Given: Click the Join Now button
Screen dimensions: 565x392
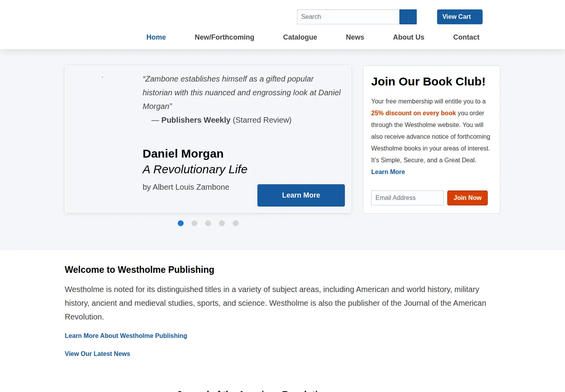Looking at the screenshot, I should (467, 198).
